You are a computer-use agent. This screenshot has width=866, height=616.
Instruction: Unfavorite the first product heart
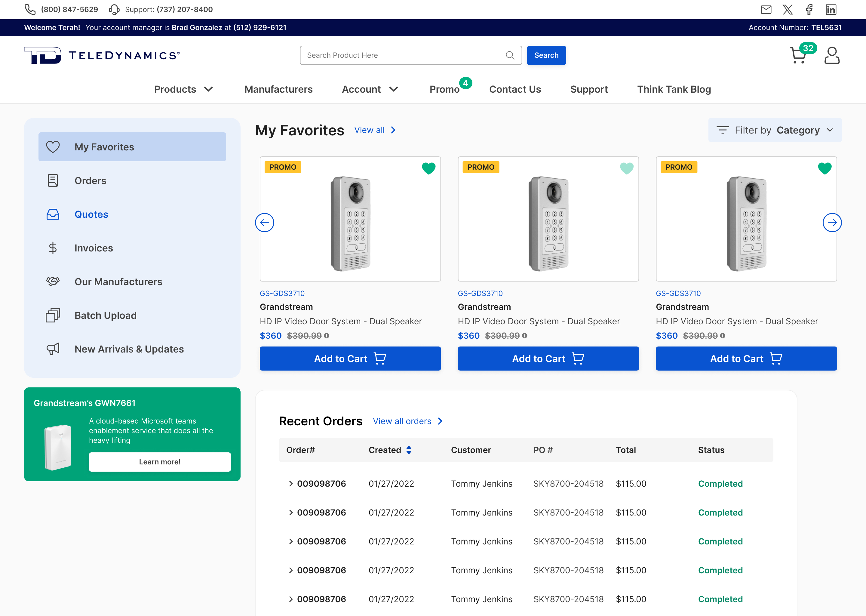click(x=428, y=168)
